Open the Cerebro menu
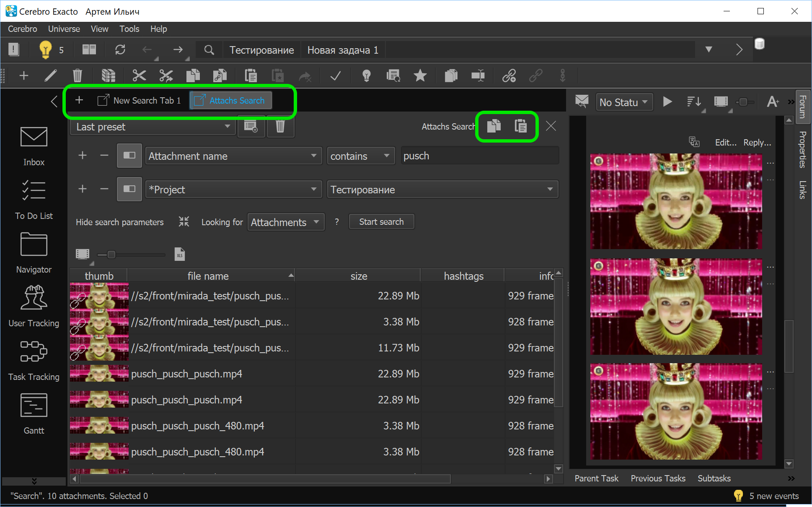Image resolution: width=812 pixels, height=507 pixels. pyautogui.click(x=23, y=29)
